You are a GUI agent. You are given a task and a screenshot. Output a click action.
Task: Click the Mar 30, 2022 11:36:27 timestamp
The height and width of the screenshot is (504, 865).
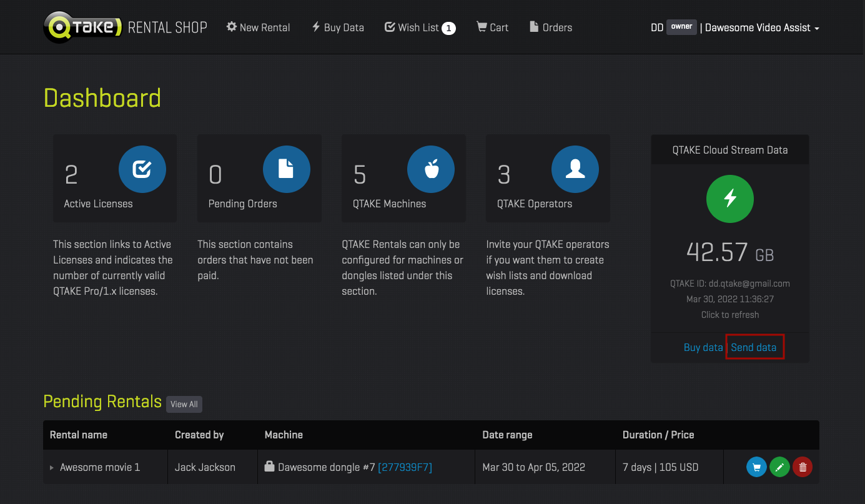pyautogui.click(x=730, y=299)
